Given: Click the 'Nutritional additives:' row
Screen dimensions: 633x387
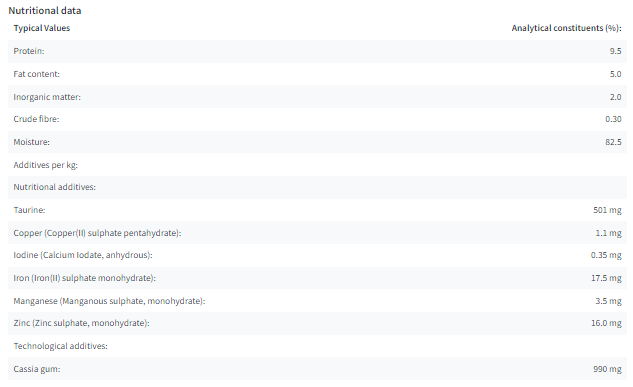Looking at the screenshot, I should (317, 187).
